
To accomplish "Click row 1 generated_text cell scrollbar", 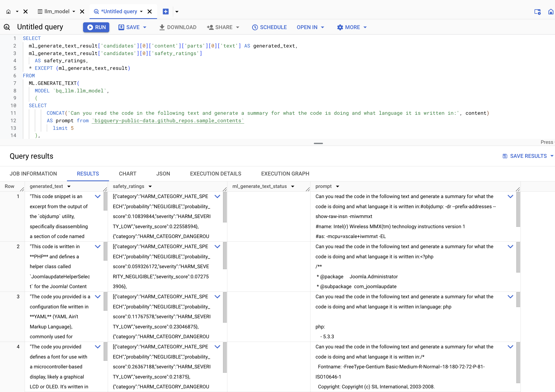I will click(x=105, y=201).
